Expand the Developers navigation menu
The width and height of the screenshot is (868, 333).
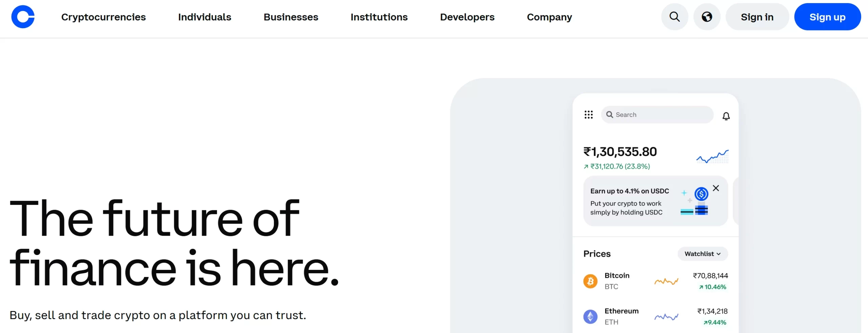click(x=467, y=17)
